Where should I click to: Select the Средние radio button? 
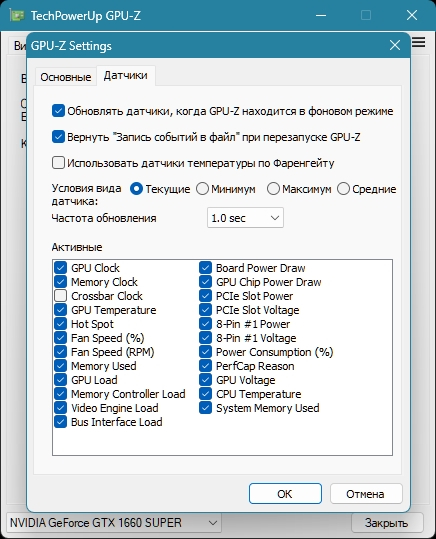pos(343,189)
